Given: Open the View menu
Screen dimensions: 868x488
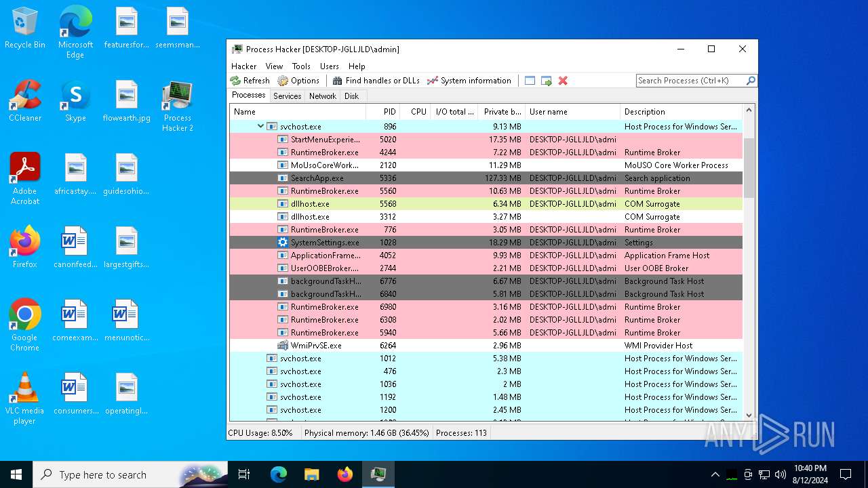Looking at the screenshot, I should [275, 66].
